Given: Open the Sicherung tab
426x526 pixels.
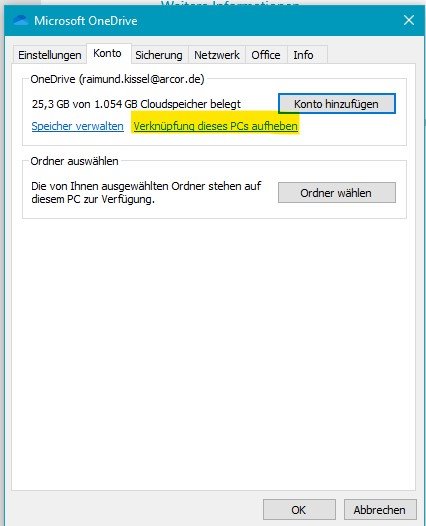Looking at the screenshot, I should (159, 55).
